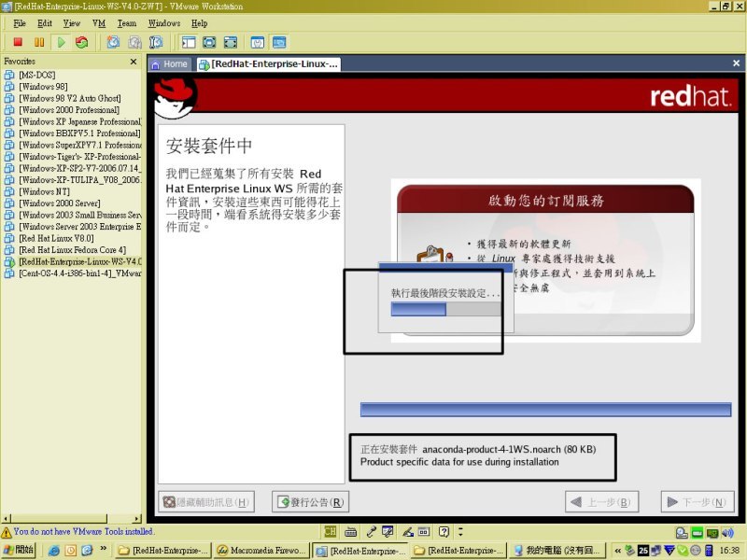The height and width of the screenshot is (560, 747).
Task: Click the Red Hat shadowman logo
Action: coord(175,98)
